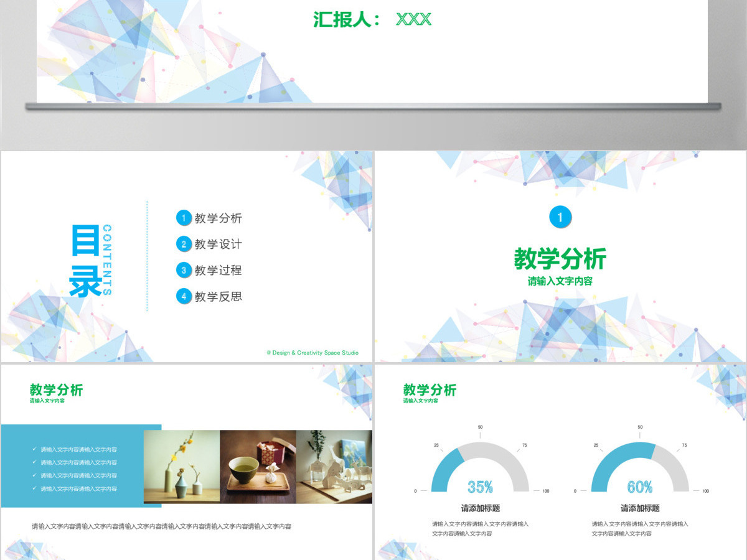Select 教学反思 entry in the contents list

tap(218, 297)
